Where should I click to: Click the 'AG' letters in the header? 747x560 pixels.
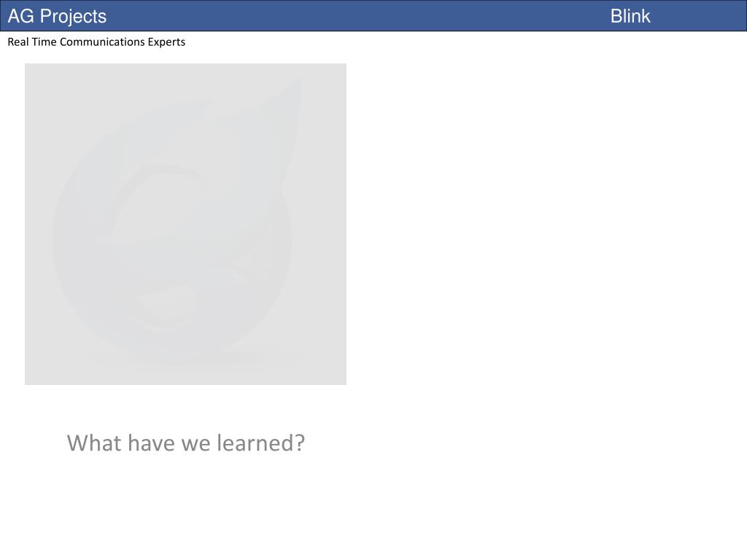pyautogui.click(x=21, y=16)
